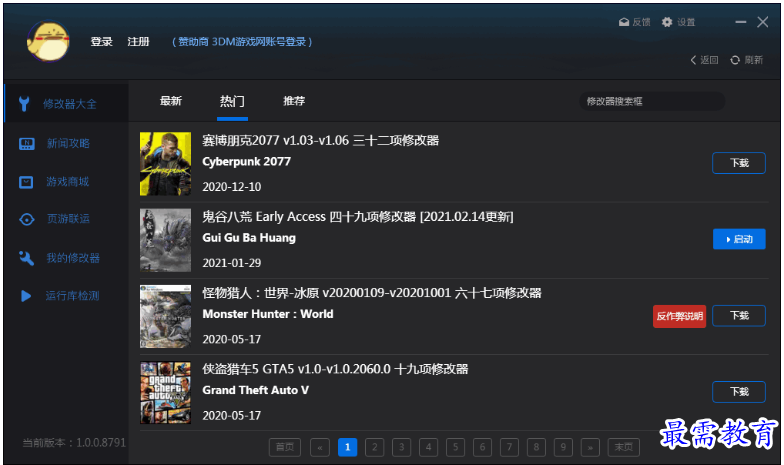Download the Grand Theft Auto V trainer

(738, 392)
